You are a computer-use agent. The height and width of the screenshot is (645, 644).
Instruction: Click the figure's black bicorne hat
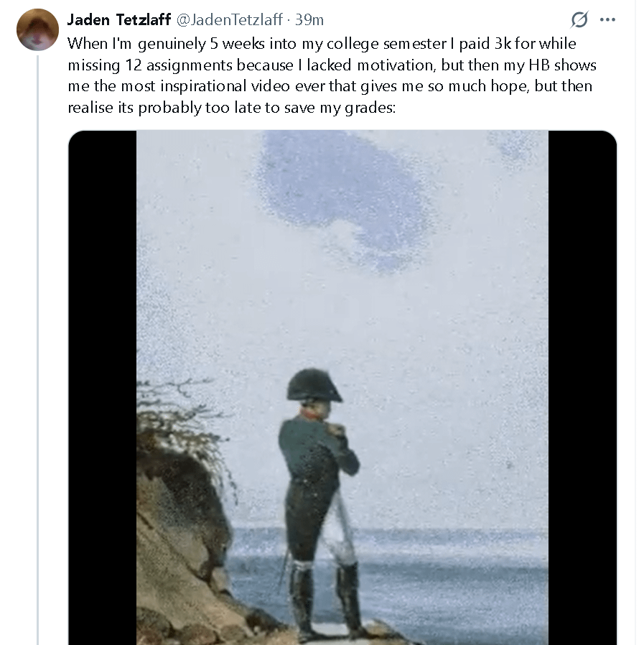pos(314,385)
